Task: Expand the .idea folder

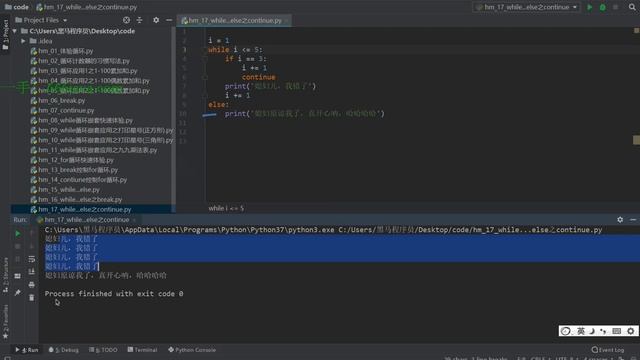Action: (x=23, y=41)
